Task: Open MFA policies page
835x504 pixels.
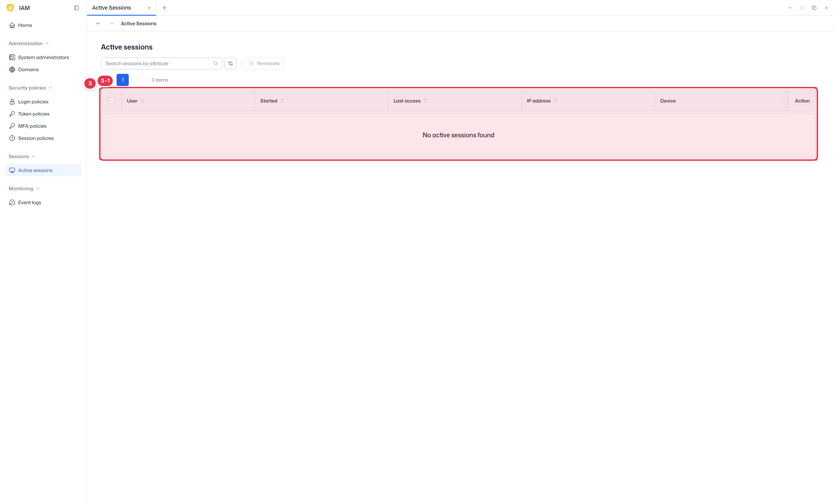Action: point(43,126)
